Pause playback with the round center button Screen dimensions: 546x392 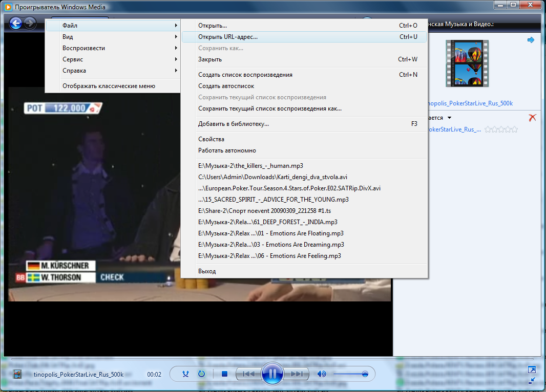[x=272, y=374]
